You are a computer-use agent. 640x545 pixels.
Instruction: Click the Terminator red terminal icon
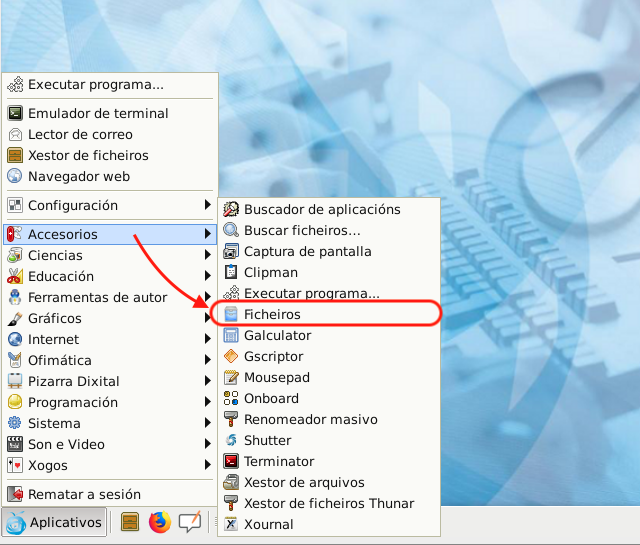[231, 461]
